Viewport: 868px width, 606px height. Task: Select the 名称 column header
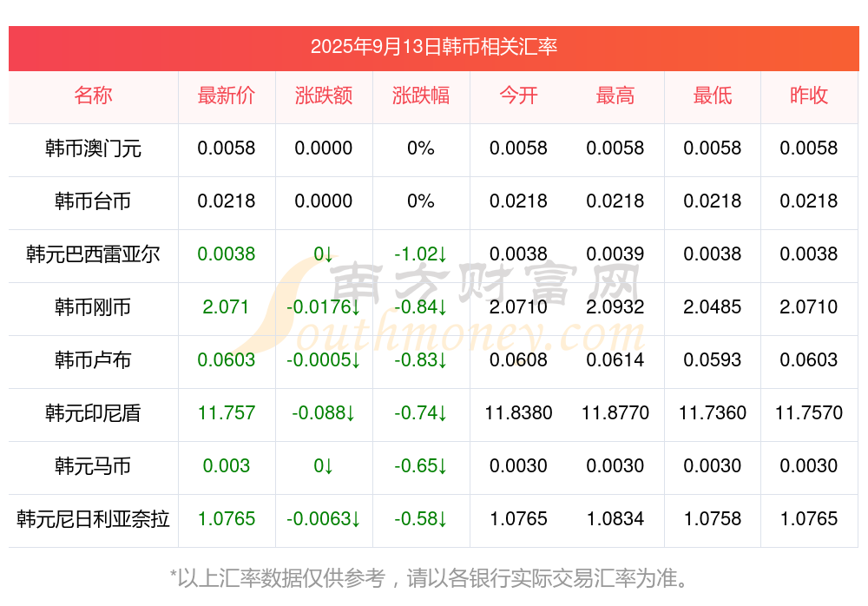93,96
